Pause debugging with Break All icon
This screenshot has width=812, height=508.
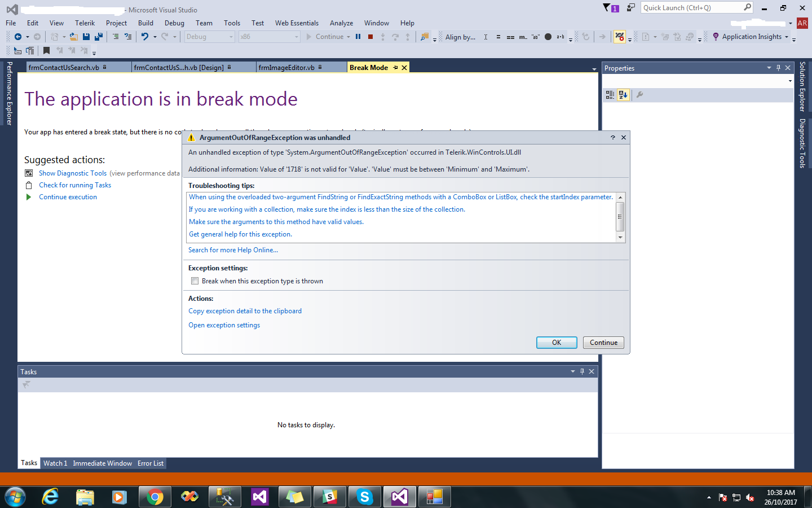[358, 37]
